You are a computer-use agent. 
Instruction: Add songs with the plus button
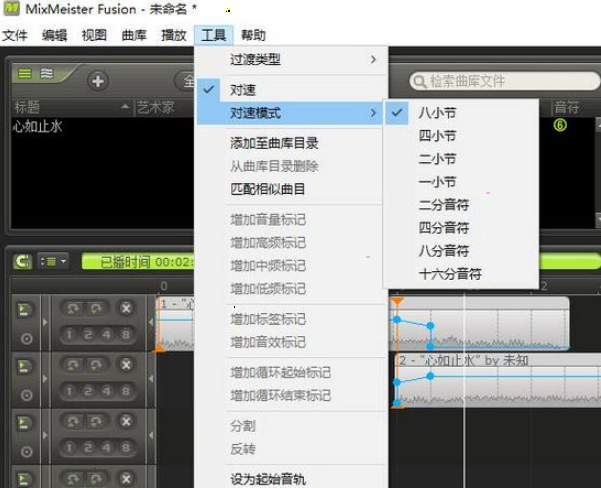98,81
